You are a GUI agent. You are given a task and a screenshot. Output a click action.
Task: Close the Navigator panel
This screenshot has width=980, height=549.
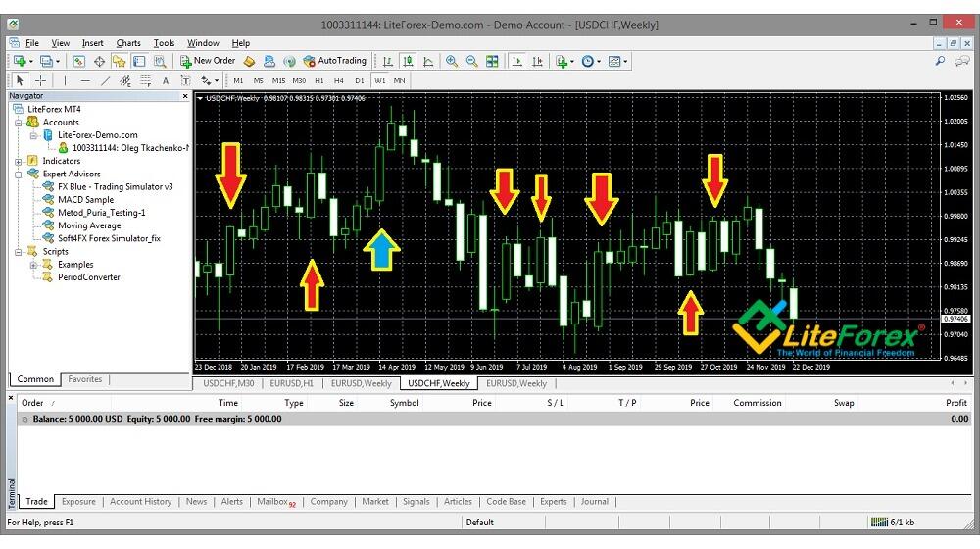pos(185,96)
